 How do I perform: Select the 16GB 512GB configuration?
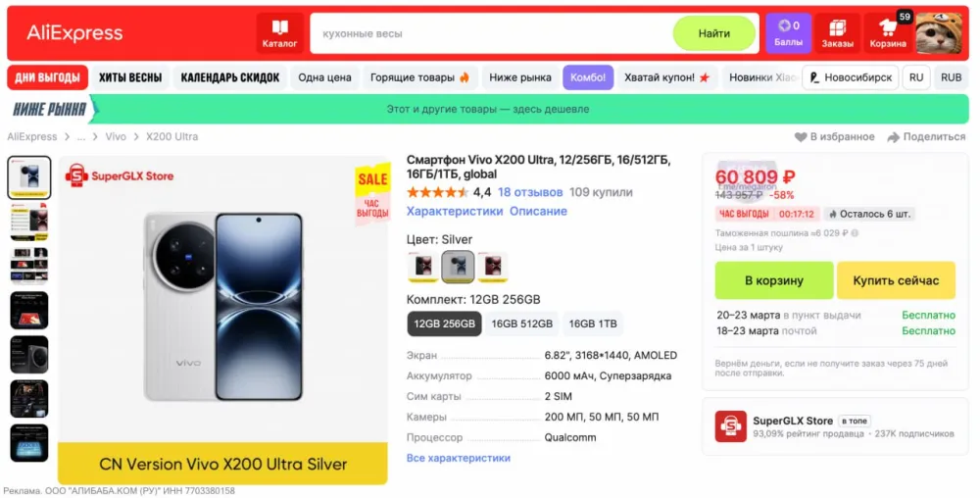[522, 324]
